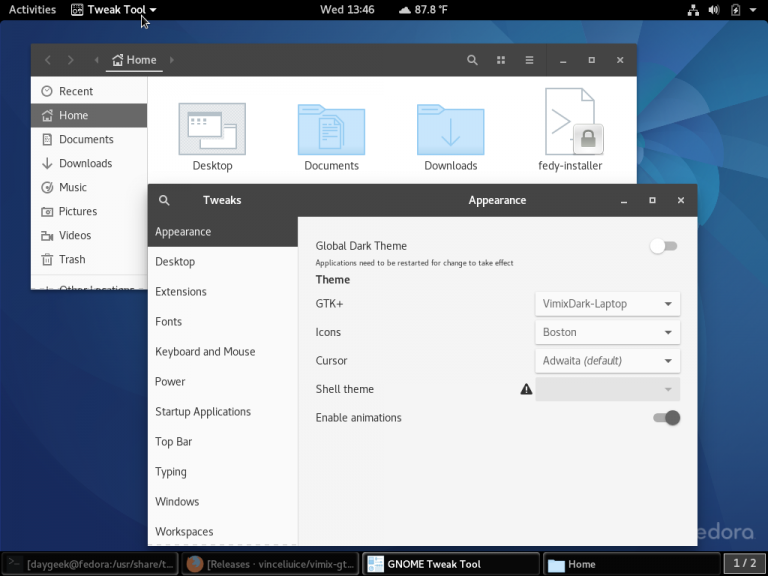This screenshot has width=768, height=576.
Task: Open the Cursor theme dropdown
Action: [607, 361]
